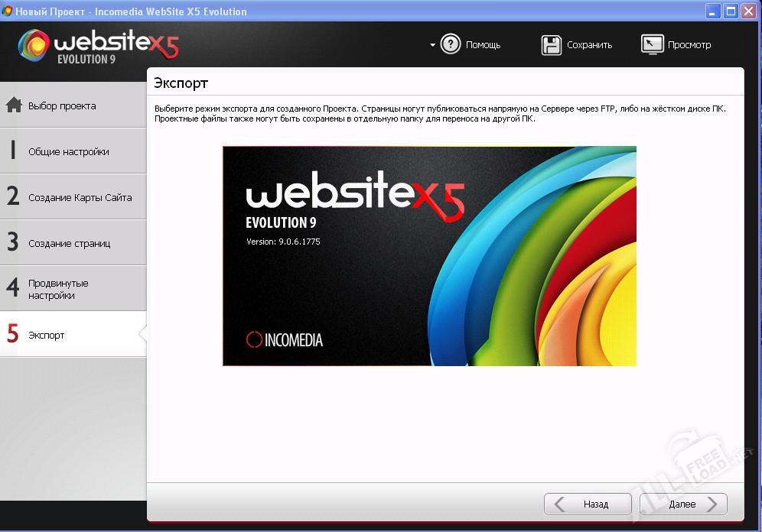Minimize the WebSite X5 window
Image resolution: width=762 pixels, height=532 pixels.
point(713,11)
